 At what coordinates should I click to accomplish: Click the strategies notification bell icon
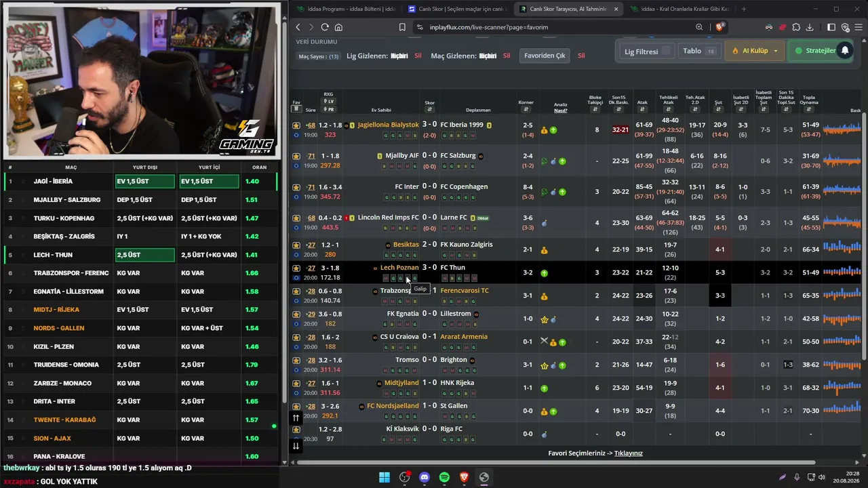point(845,51)
